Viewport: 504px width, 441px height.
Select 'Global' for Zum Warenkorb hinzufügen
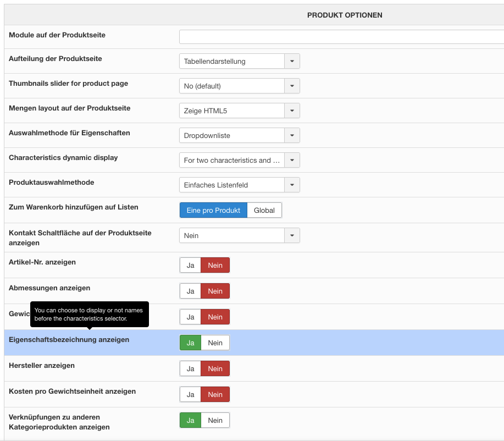[x=264, y=210]
